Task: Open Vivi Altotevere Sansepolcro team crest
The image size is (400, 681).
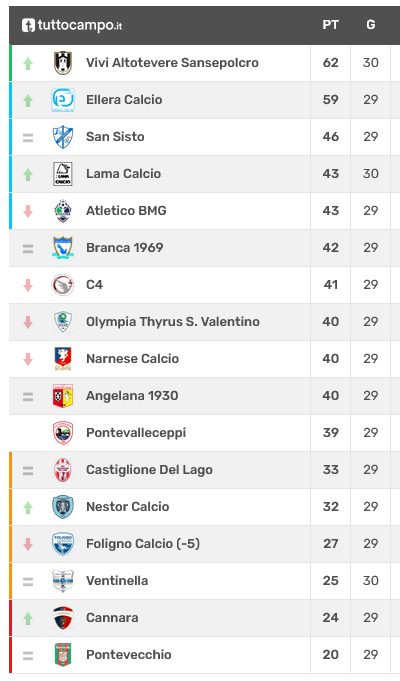Action: click(63, 63)
